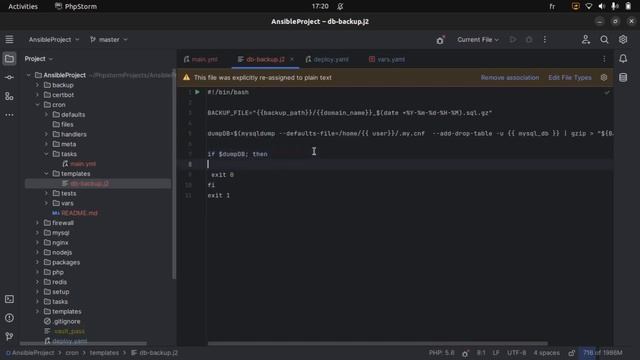
Task: Click PHP: 5.6 language level in status bar
Action: [x=441, y=353]
